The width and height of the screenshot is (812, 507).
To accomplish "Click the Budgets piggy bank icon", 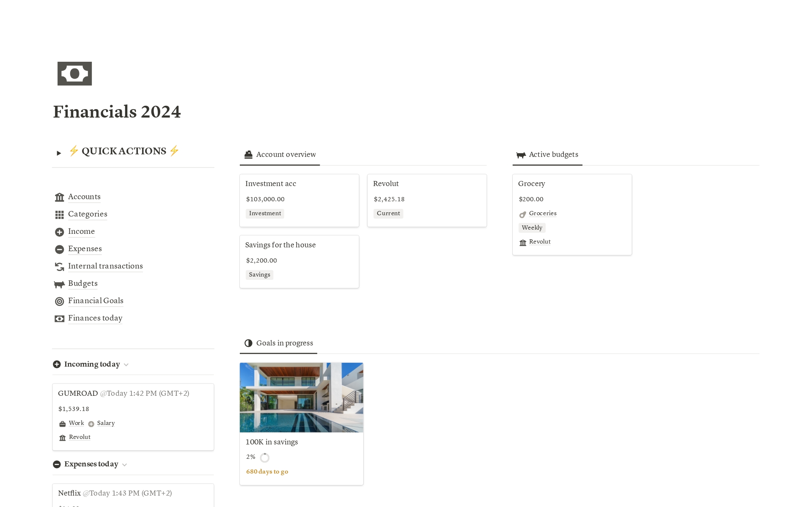I will click(59, 283).
